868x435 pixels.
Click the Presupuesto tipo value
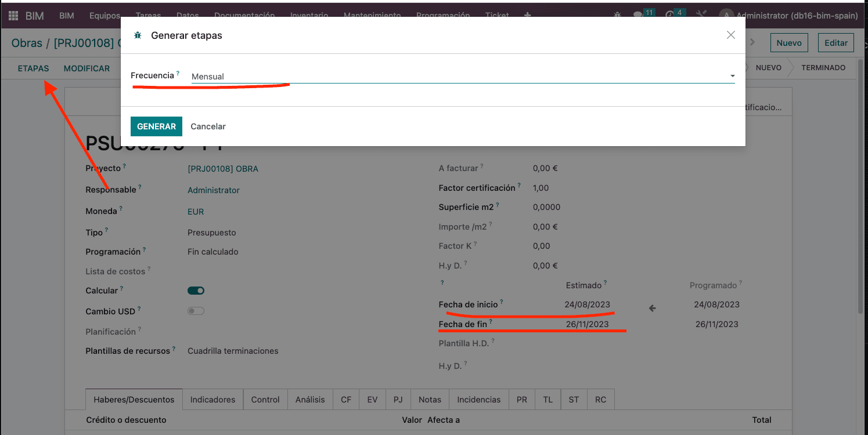pyautogui.click(x=211, y=233)
